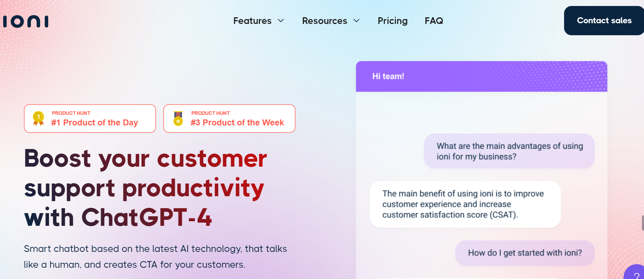Click the gold medal icon in the Day badge
644x279 pixels.
[x=38, y=118]
